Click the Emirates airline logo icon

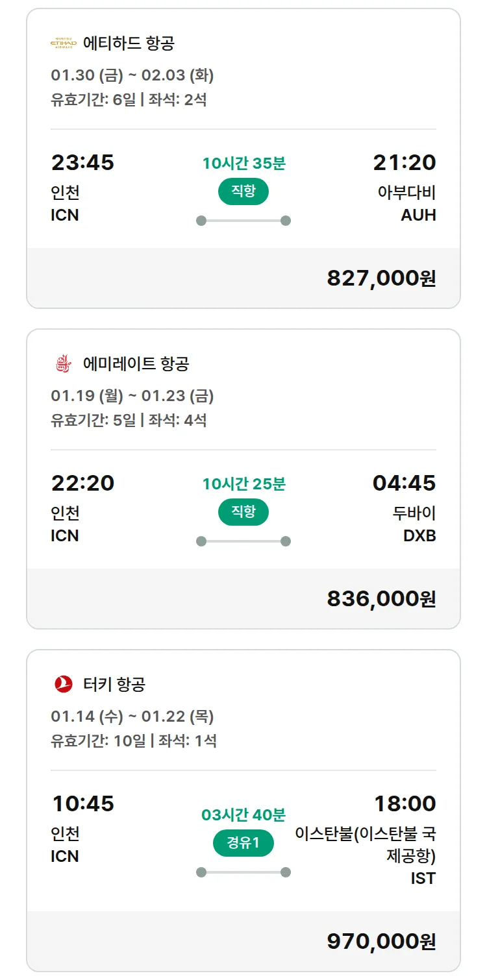pos(63,364)
